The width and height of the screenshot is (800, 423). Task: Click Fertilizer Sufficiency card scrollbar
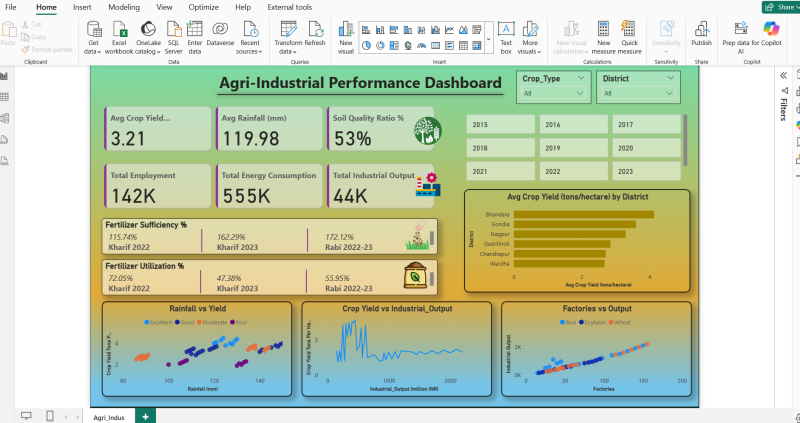tap(432, 238)
